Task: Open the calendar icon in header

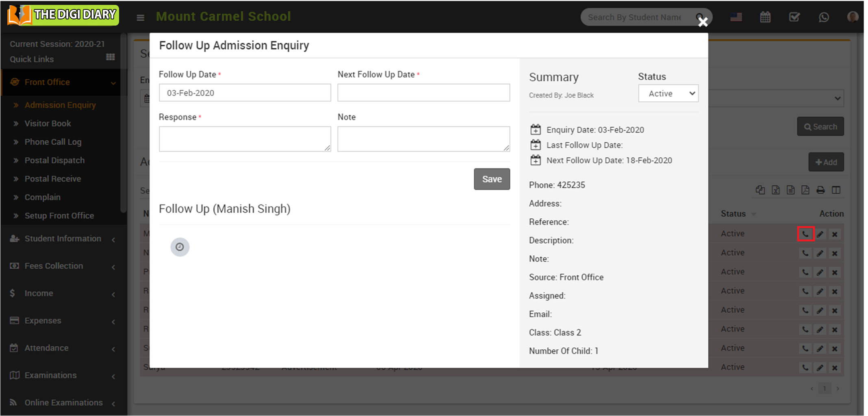Action: 765,17
